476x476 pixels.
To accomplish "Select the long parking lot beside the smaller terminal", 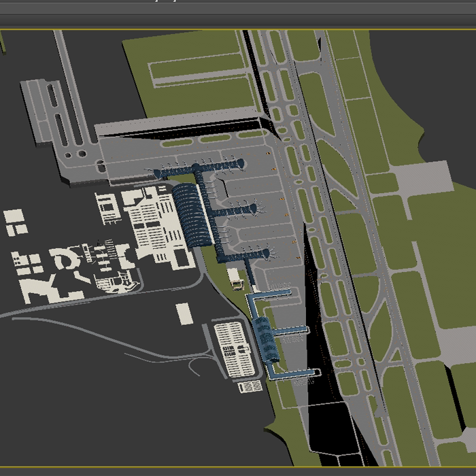I will point(235,350).
